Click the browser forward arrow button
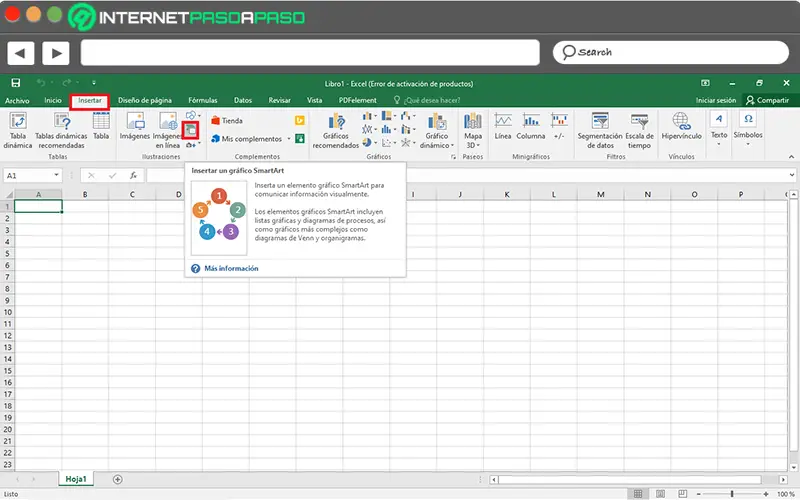This screenshot has height=500, width=800. 56,53
